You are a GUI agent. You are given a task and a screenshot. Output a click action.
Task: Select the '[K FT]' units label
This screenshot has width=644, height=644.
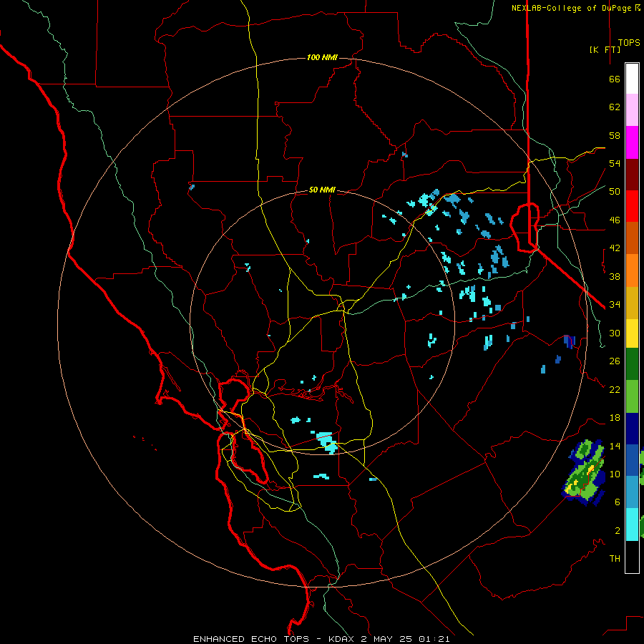[x=605, y=49]
